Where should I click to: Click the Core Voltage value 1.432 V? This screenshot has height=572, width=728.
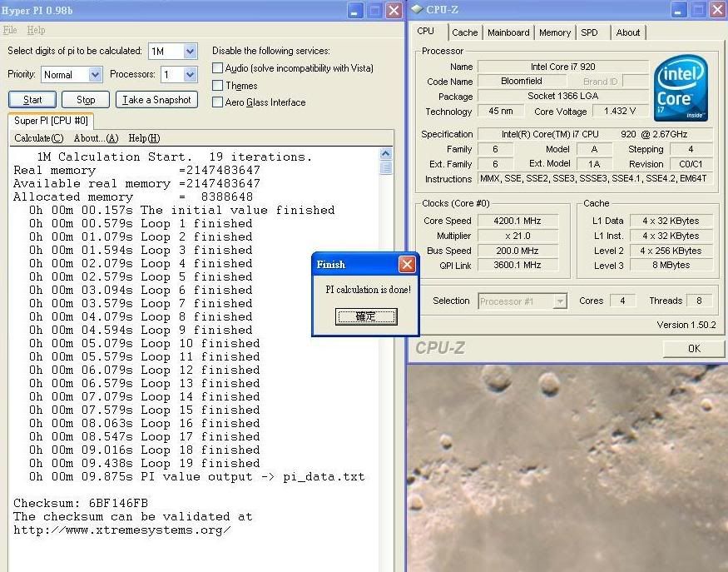[x=619, y=111]
